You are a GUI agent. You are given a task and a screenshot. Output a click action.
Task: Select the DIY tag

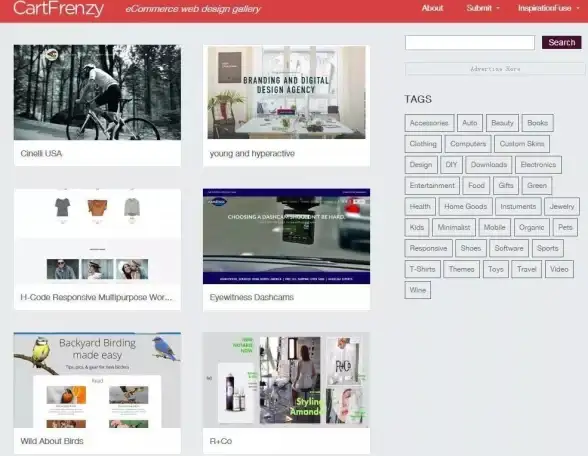452,165
